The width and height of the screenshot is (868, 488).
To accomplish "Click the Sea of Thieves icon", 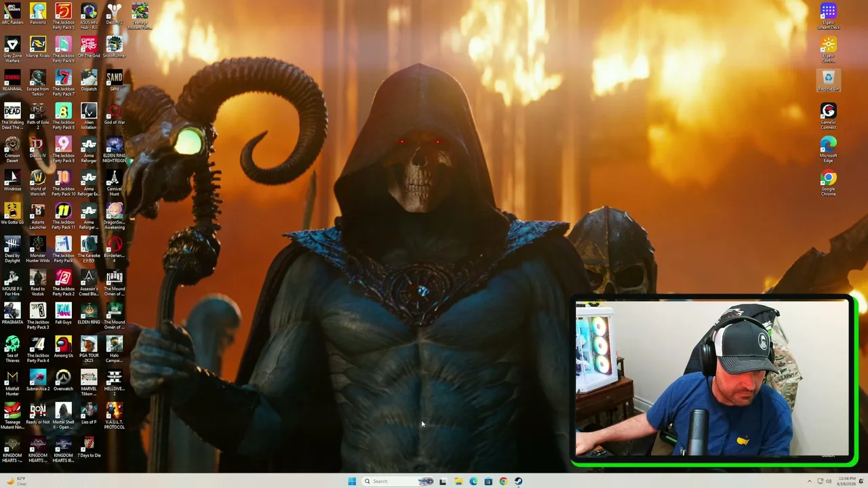I will coord(12,348).
